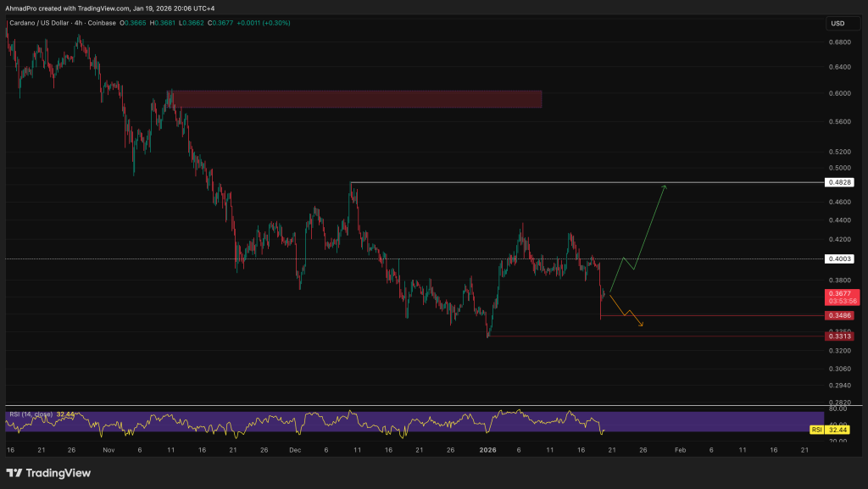
Task: Click the dark red 0.3313 price label
Action: coord(838,336)
